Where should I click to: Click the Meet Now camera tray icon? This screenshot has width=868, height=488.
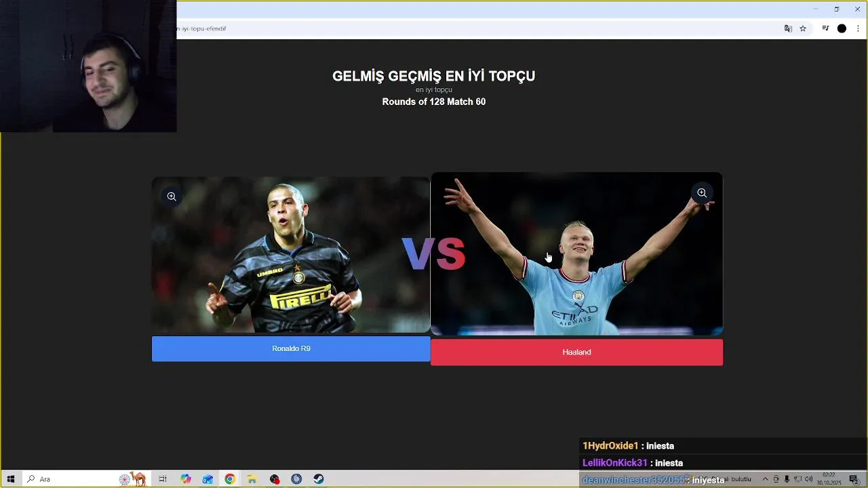pos(776,479)
